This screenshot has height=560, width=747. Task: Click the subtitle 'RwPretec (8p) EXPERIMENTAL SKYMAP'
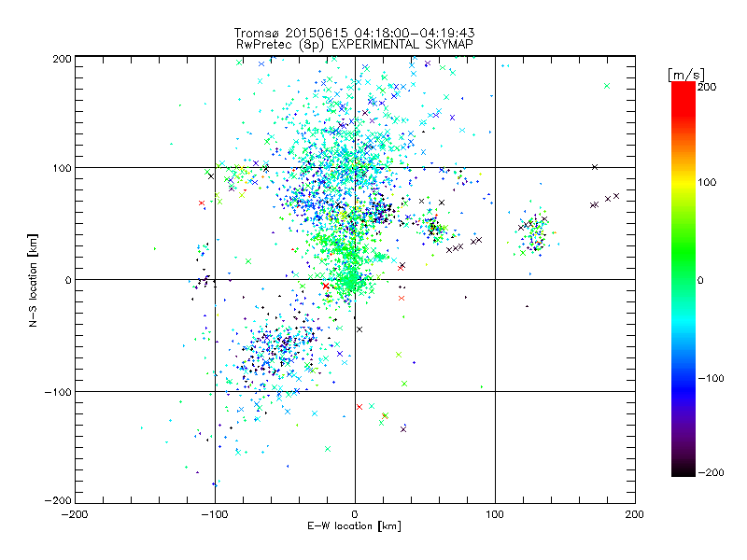coord(355,45)
